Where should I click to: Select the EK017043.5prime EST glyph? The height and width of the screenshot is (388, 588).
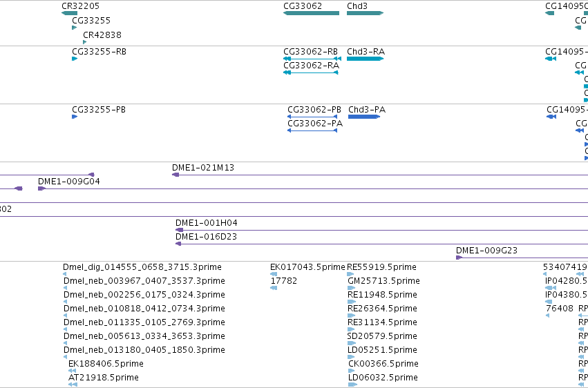point(274,274)
